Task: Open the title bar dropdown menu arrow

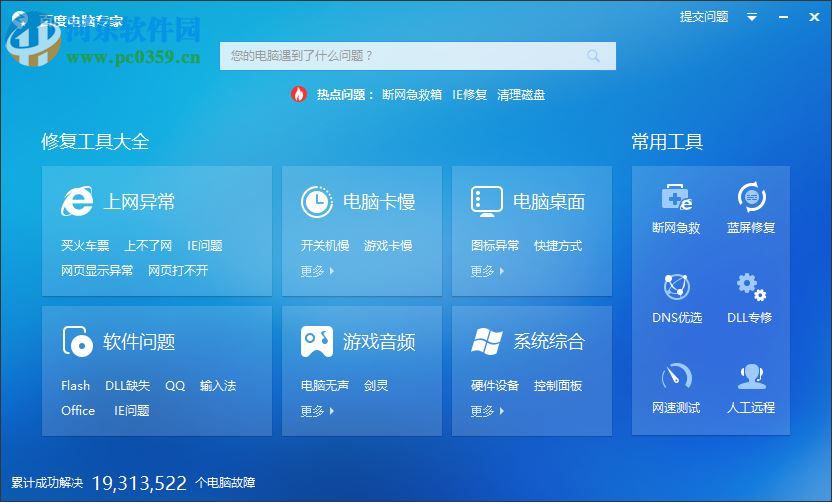Action: 752,18
